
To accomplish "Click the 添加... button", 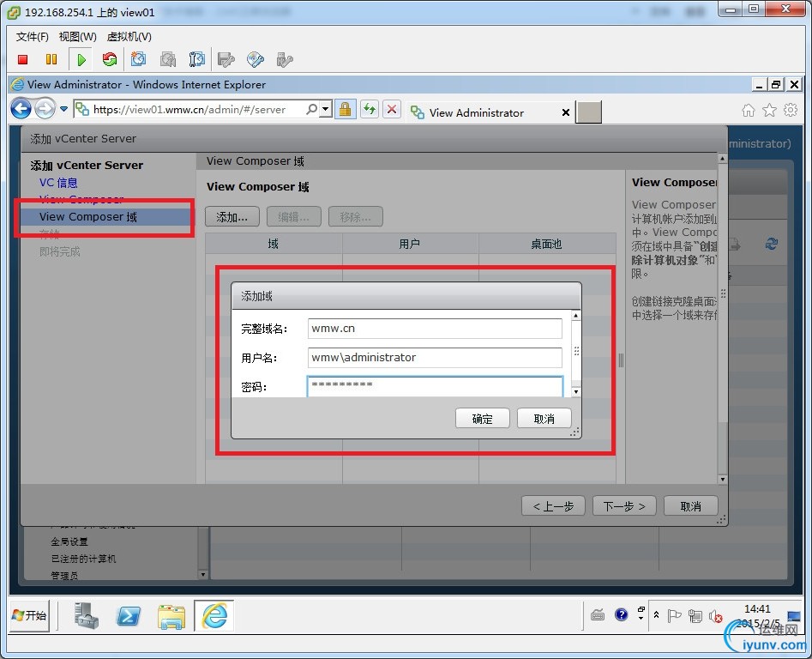I will tap(232, 217).
